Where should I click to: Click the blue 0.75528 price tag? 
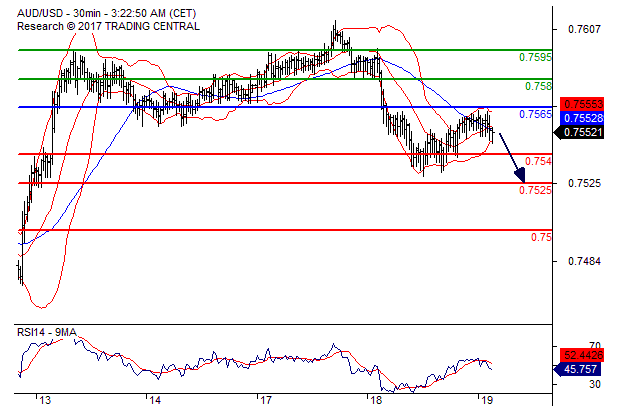coord(584,118)
